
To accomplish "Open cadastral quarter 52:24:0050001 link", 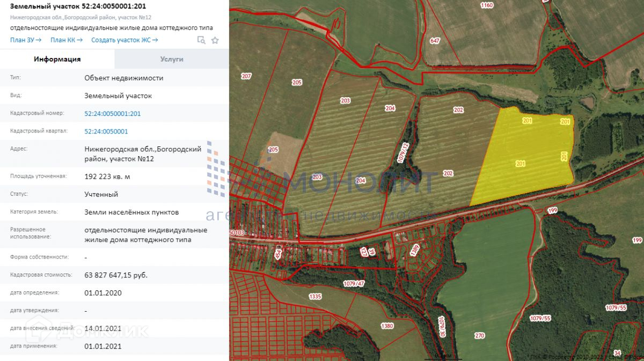I will coord(106,131).
